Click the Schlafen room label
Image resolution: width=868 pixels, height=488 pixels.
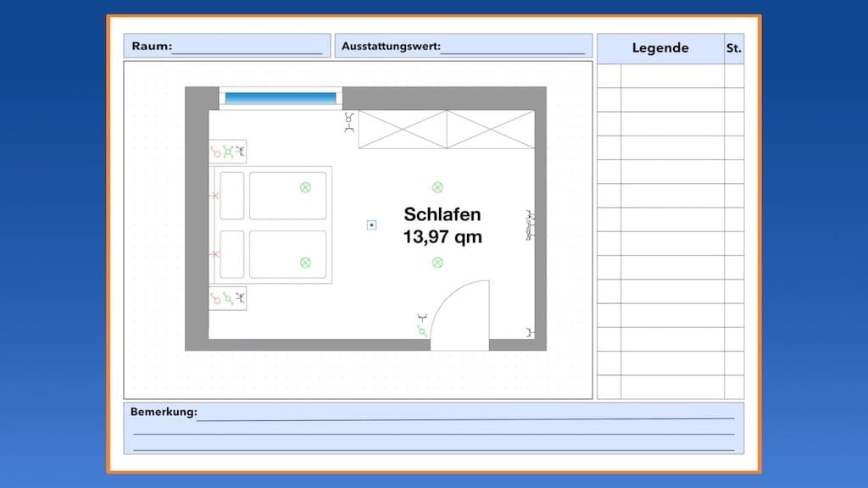point(442,214)
